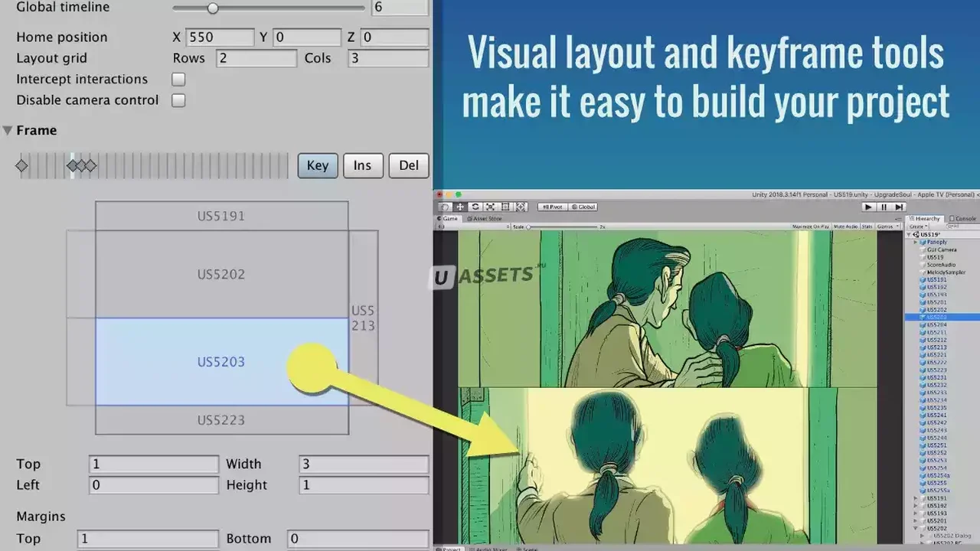Pause the Unity game playback
This screenshot has width=980, height=551.
tap(884, 207)
